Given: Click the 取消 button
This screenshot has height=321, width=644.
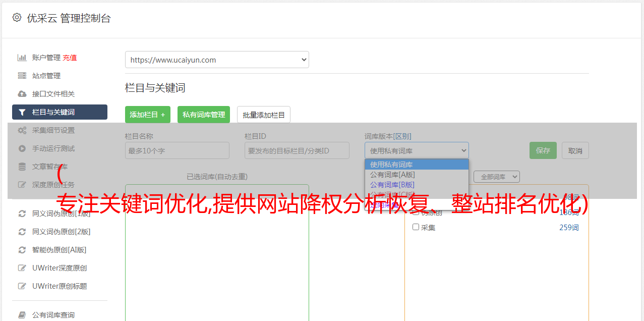Looking at the screenshot, I should tap(575, 150).
